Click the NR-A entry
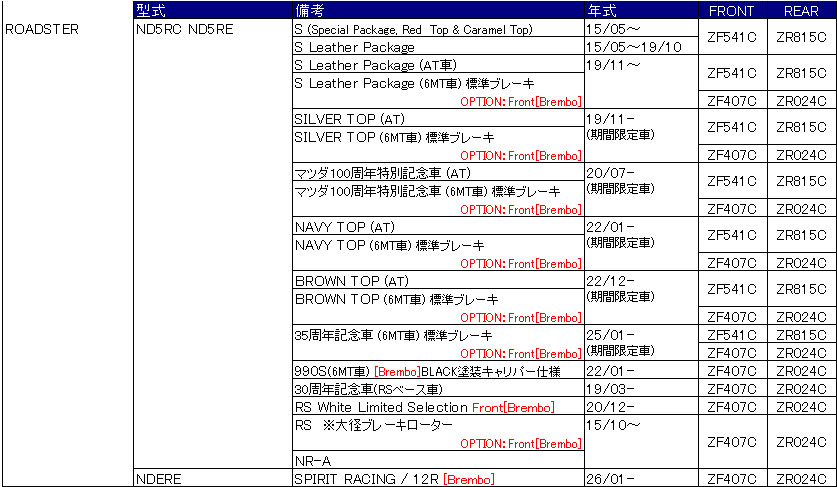The width and height of the screenshot is (837, 487). click(x=311, y=461)
